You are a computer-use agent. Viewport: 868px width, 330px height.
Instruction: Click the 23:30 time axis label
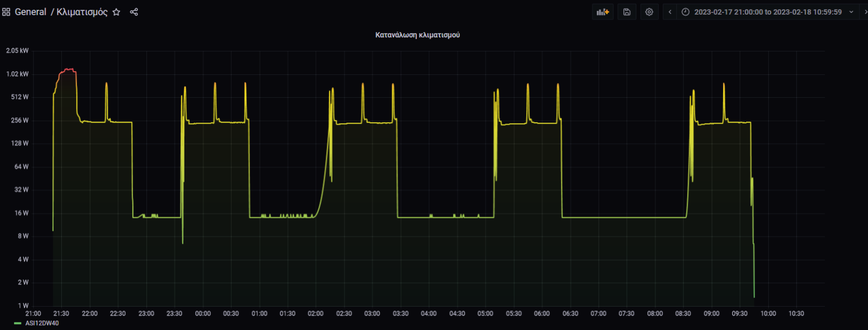[174, 314]
